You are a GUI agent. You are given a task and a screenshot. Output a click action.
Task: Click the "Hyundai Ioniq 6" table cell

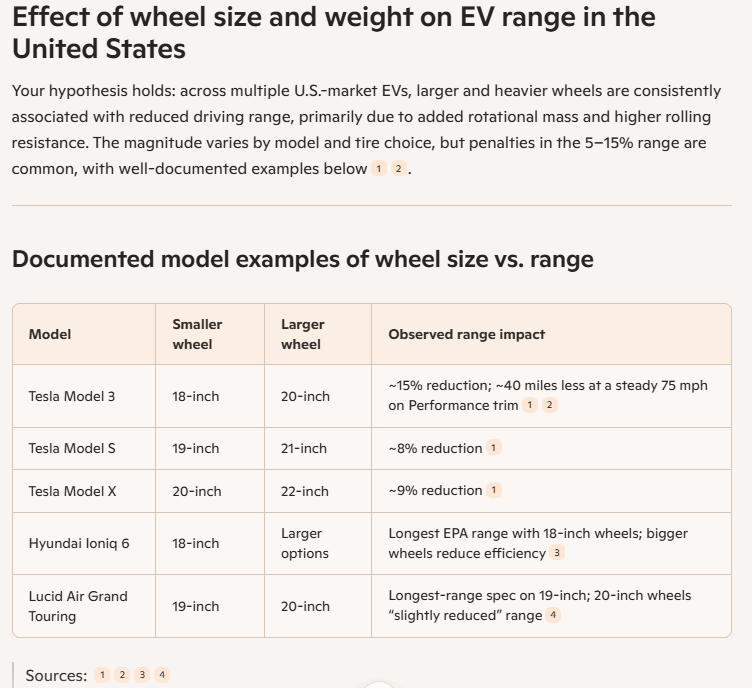(x=78, y=543)
